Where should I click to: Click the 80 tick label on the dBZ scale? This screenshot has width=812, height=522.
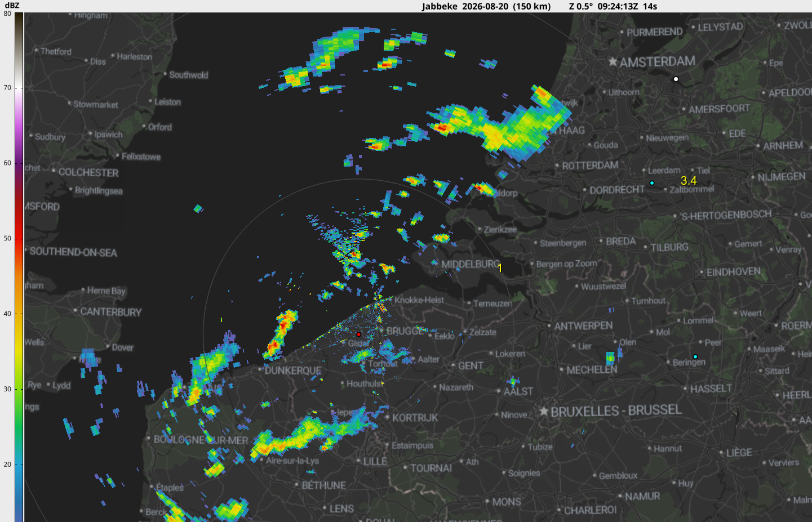pos(7,14)
